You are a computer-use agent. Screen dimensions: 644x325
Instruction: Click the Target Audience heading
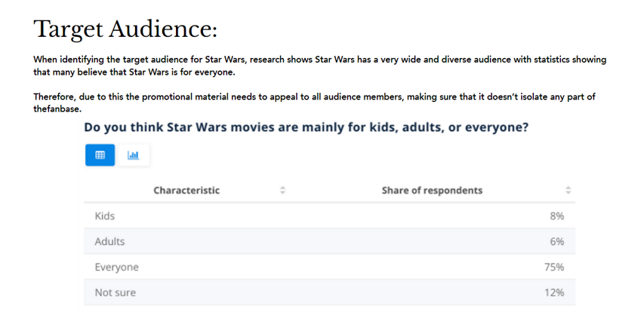125,29
